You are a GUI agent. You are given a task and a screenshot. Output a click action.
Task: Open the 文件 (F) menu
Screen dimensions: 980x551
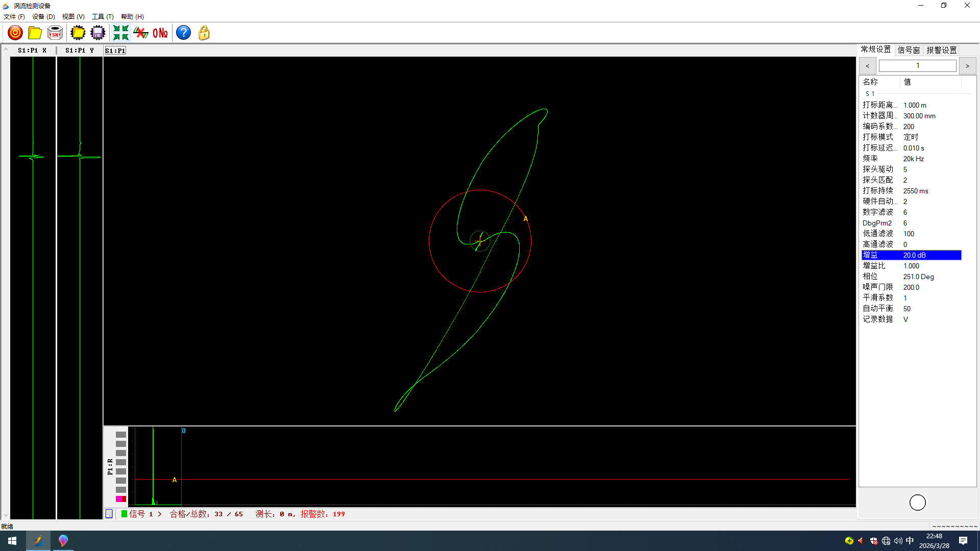click(14, 17)
